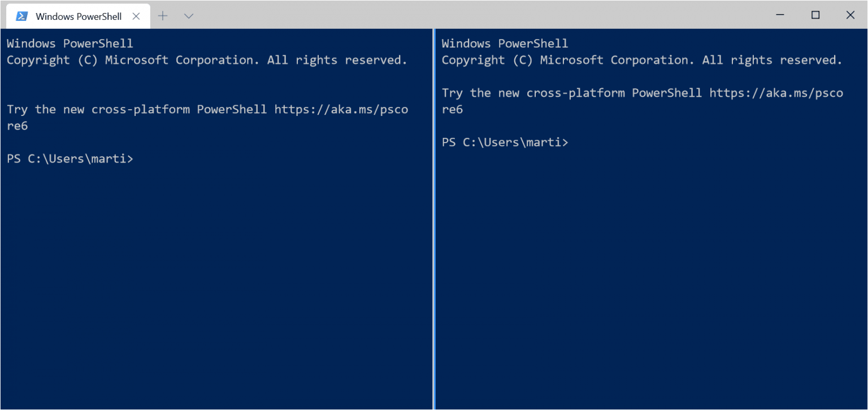Click the left pane command prompt line

point(70,159)
